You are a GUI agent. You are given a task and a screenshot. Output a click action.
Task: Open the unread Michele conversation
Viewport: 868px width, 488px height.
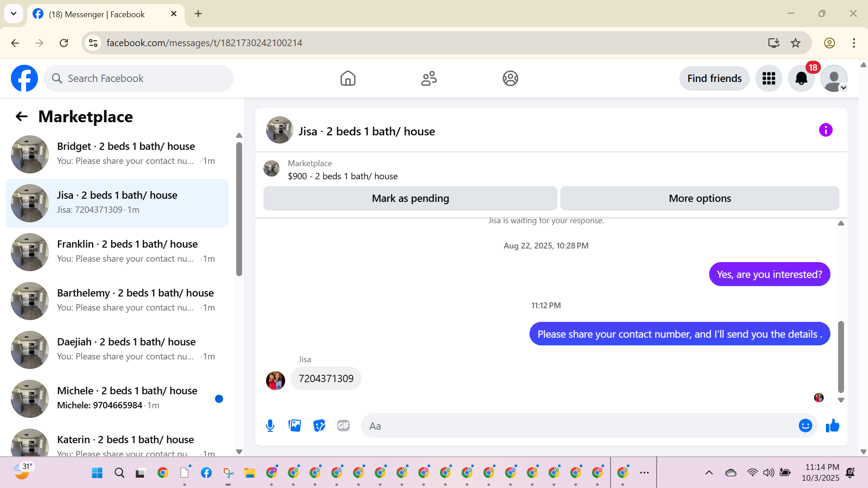117,398
